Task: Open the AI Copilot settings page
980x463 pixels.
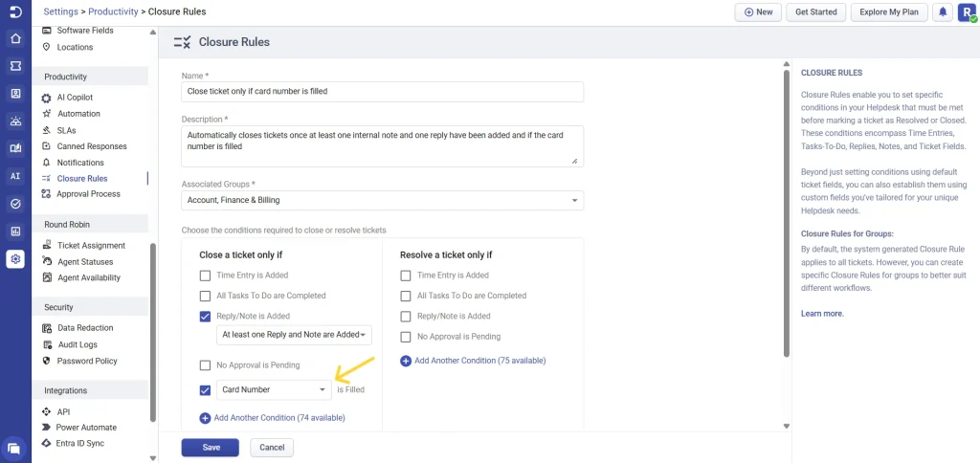Action: 75,98
